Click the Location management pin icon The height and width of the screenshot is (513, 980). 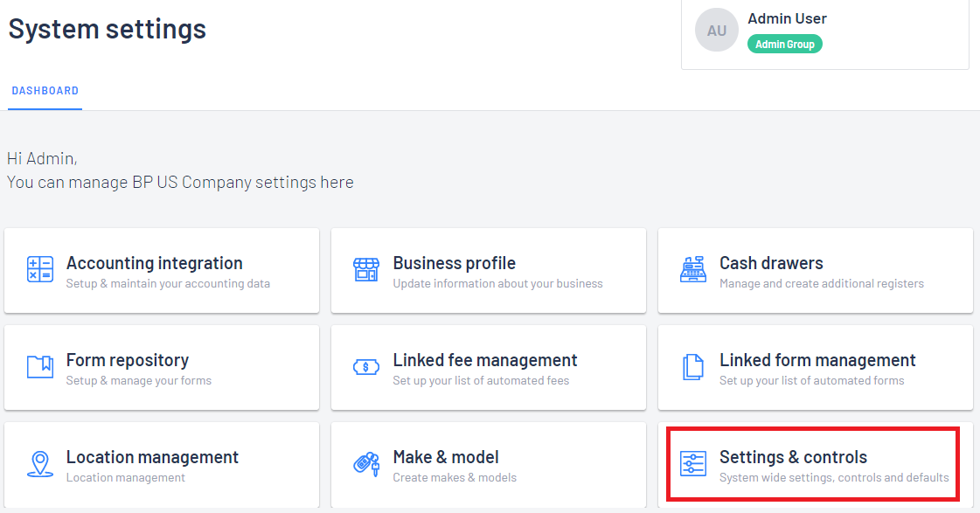(40, 464)
